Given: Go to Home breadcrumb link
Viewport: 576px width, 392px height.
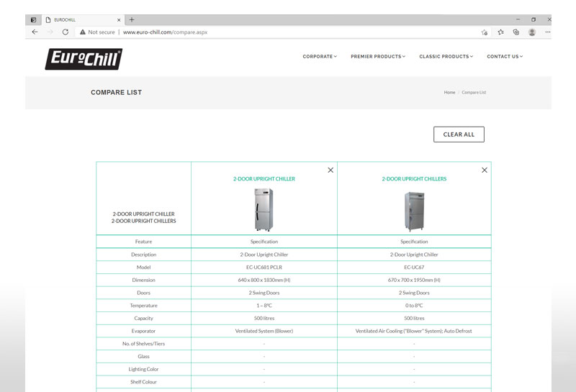Looking at the screenshot, I should click(449, 93).
